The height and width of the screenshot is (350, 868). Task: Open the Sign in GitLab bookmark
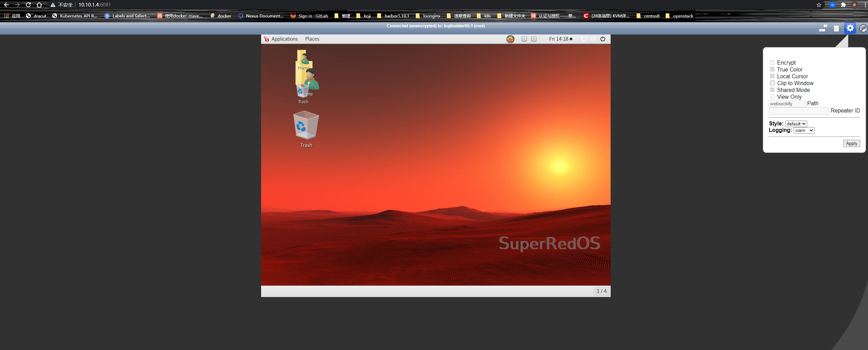coord(309,16)
